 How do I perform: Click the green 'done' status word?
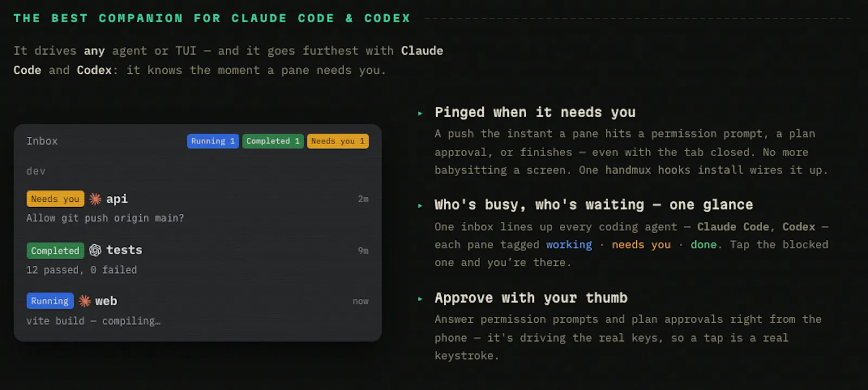[x=704, y=245]
